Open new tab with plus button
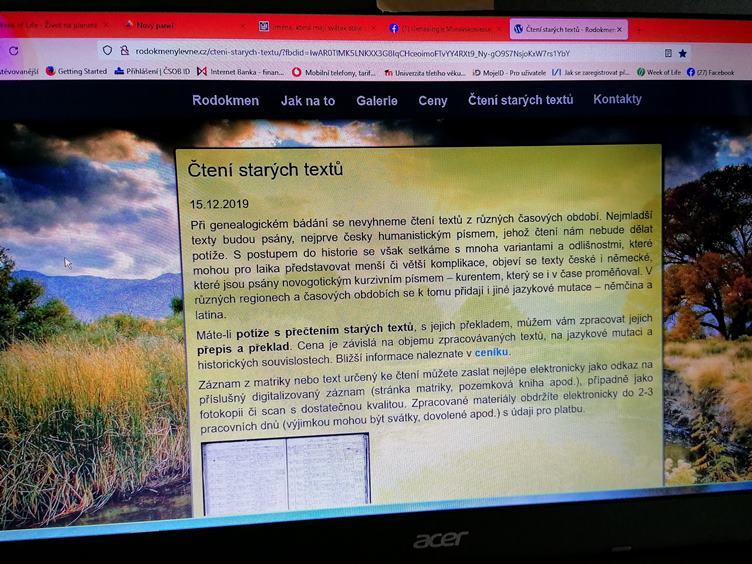The height and width of the screenshot is (564, 752). pos(638,30)
